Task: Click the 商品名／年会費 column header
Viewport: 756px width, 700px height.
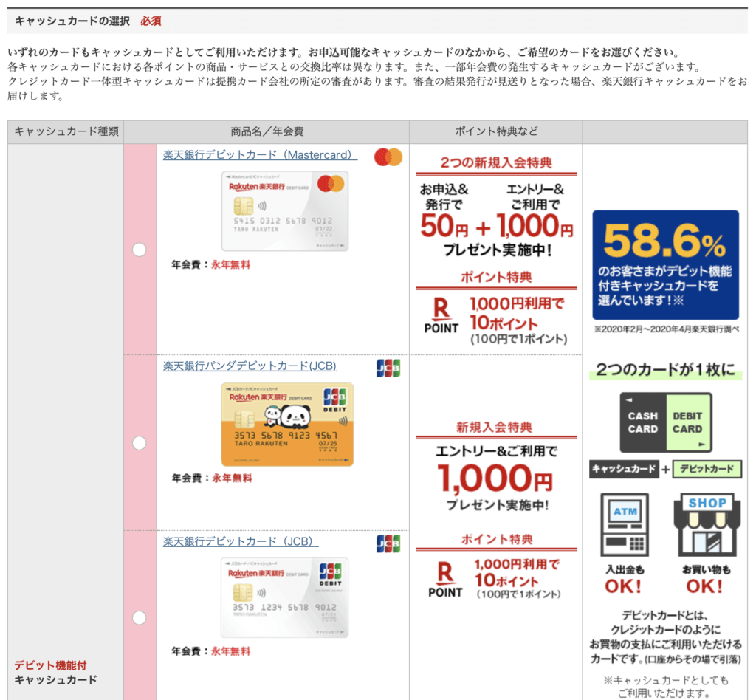Action: coord(267,131)
